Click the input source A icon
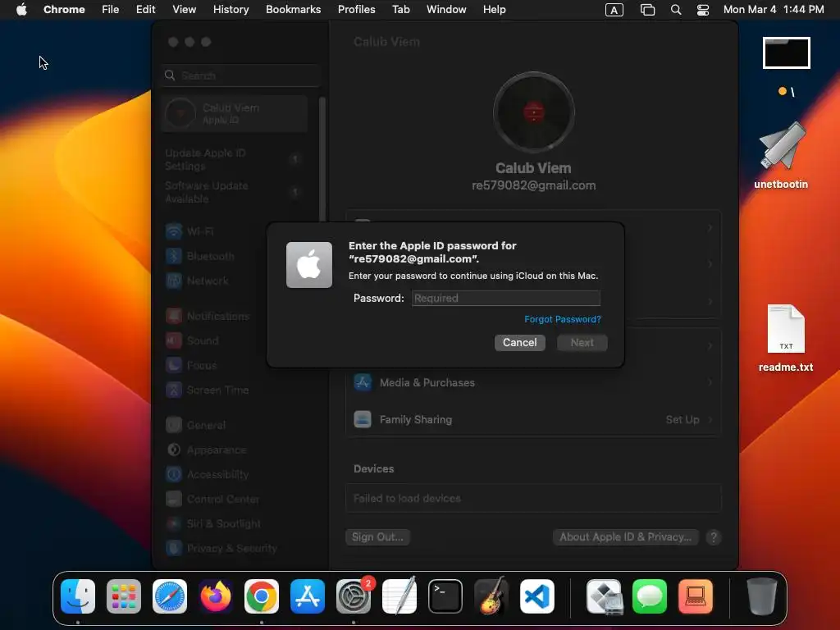840x630 pixels. click(614, 10)
